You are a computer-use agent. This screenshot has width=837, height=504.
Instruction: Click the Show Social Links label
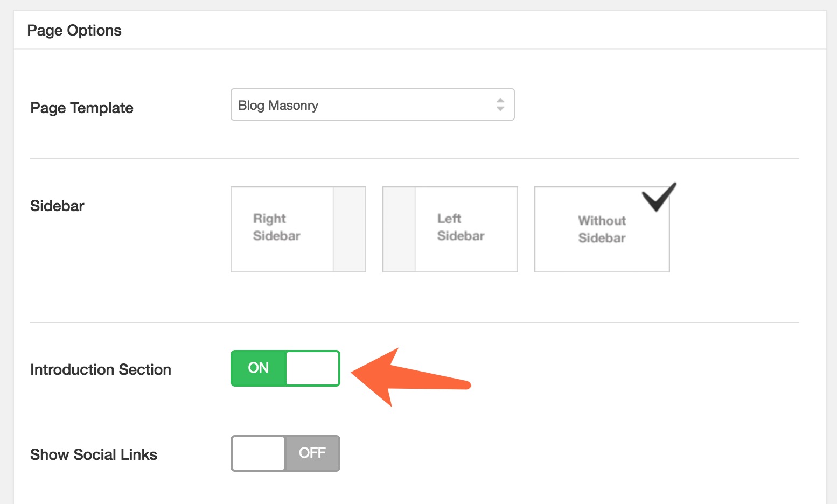pyautogui.click(x=94, y=455)
